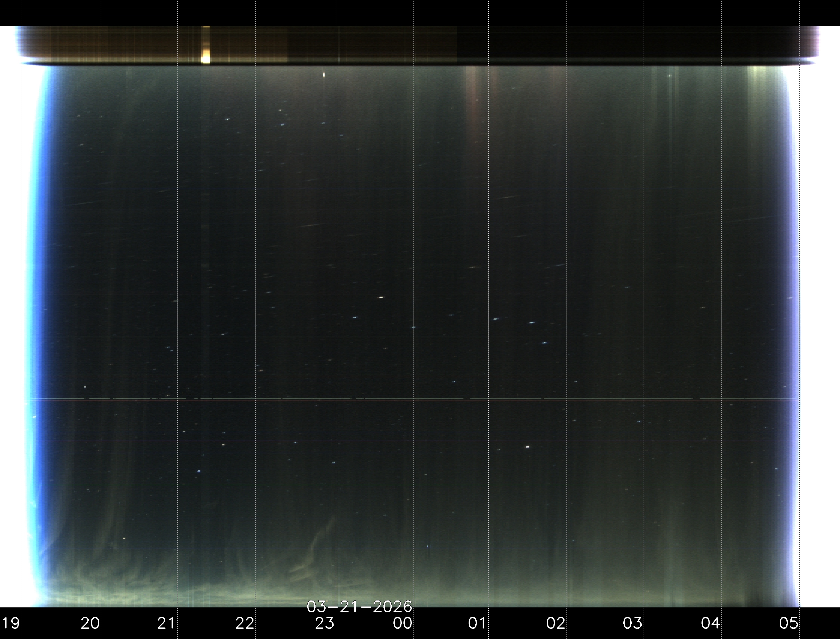Select the 05 hour label
The height and width of the screenshot is (639, 840).
coord(788,623)
